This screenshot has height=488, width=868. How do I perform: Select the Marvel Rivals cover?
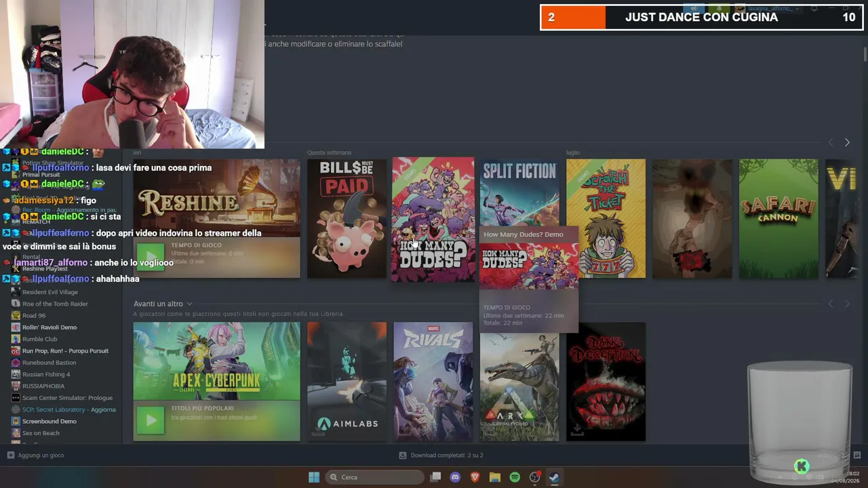pos(433,382)
